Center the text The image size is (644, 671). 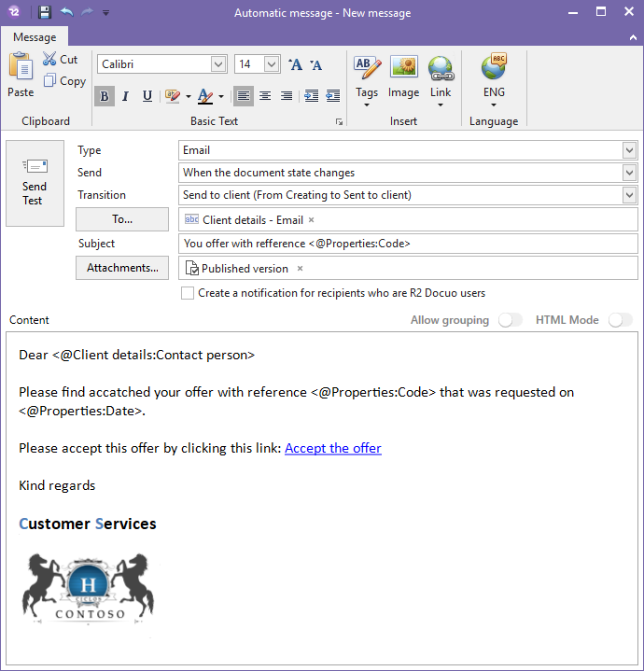pyautogui.click(x=265, y=96)
